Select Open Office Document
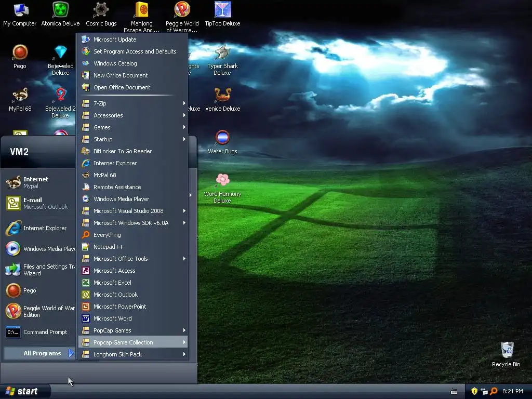Screen dimensions: 532x399 coord(133,87)
